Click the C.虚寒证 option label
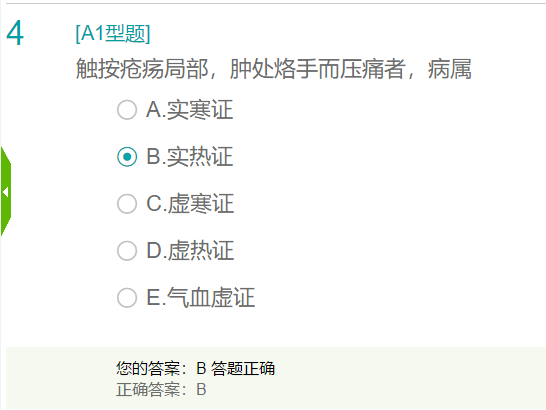 pos(190,204)
